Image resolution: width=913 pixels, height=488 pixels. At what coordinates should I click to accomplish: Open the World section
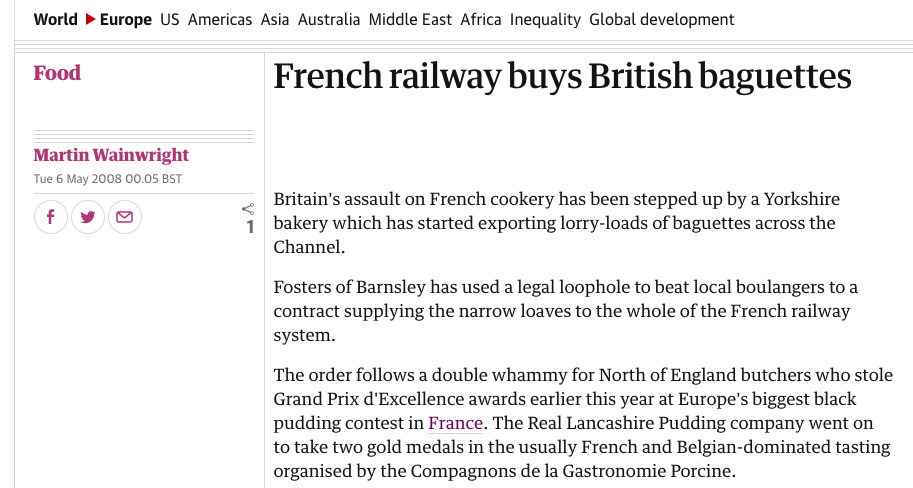pos(55,20)
